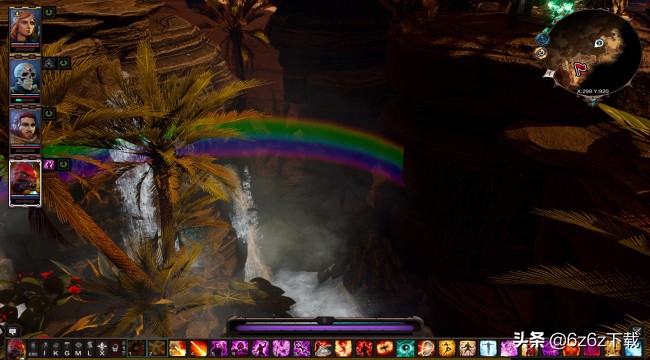Image resolution: width=650 pixels, height=360 pixels.
Task: Cast the fire breath skill in slot 3
Action: click(177, 348)
